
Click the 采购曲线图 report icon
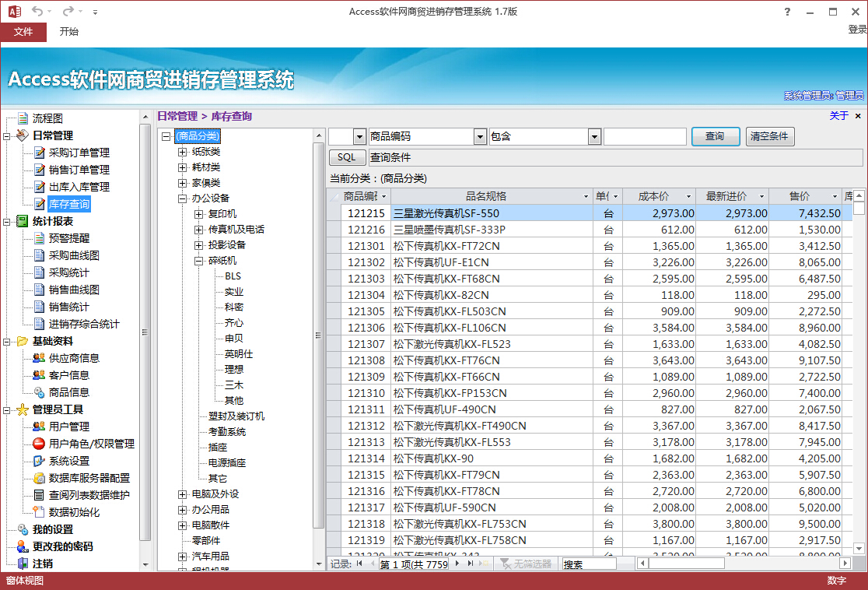pos(40,255)
